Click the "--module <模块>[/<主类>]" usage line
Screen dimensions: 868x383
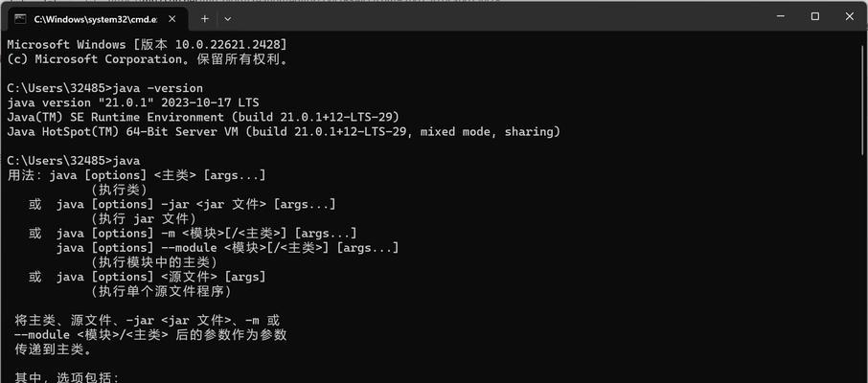coord(227,248)
